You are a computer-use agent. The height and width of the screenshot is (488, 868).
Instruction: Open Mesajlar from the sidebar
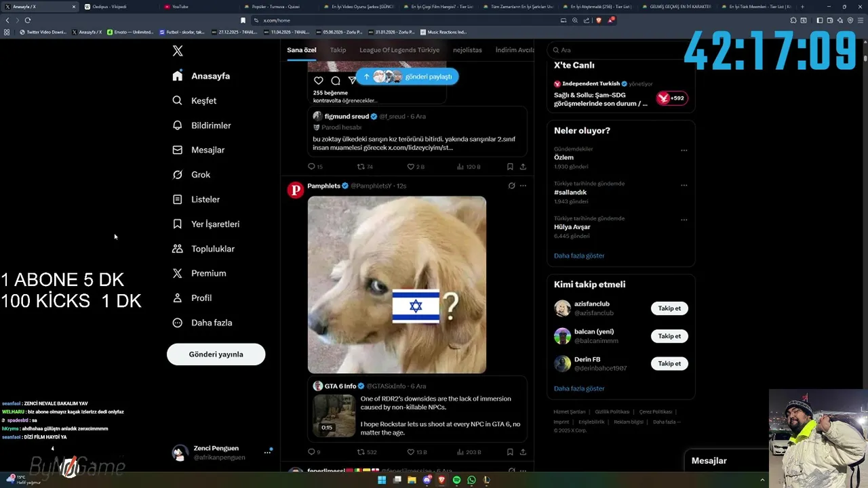[198, 150]
